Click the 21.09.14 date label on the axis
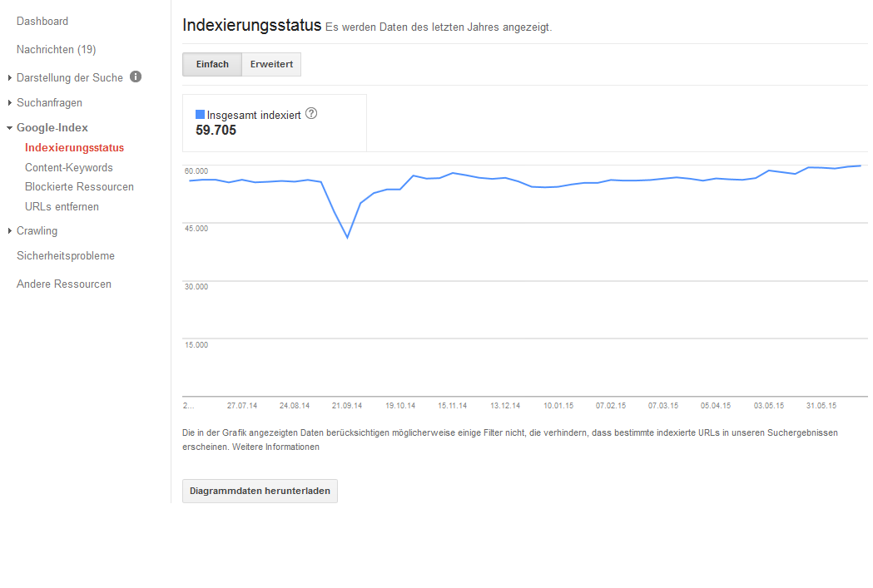 pos(347,406)
